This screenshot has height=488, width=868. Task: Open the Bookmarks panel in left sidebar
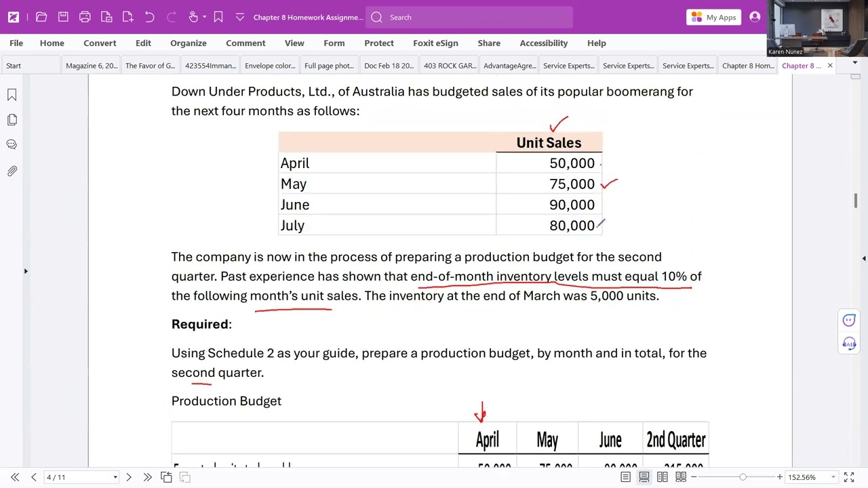pos(12,96)
